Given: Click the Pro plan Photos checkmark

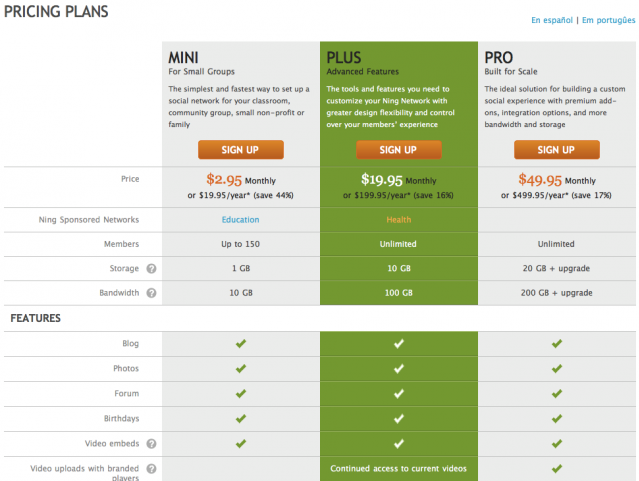Looking at the screenshot, I should tap(557, 369).
